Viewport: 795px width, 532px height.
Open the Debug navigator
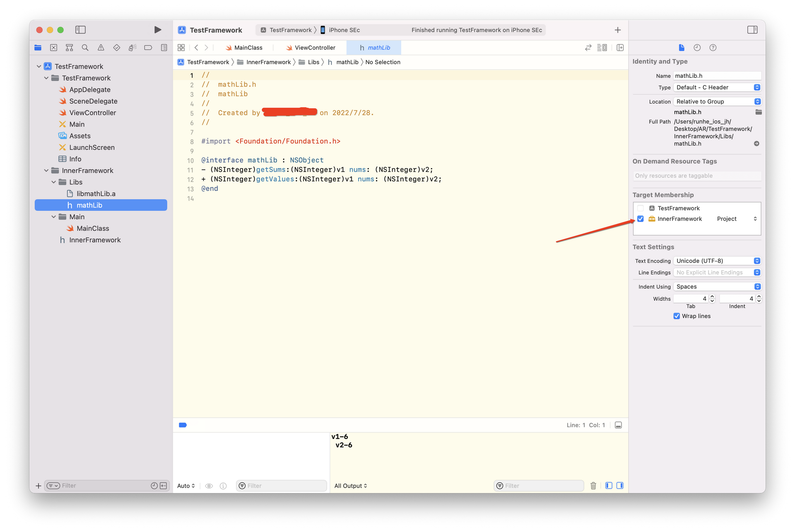click(x=132, y=48)
